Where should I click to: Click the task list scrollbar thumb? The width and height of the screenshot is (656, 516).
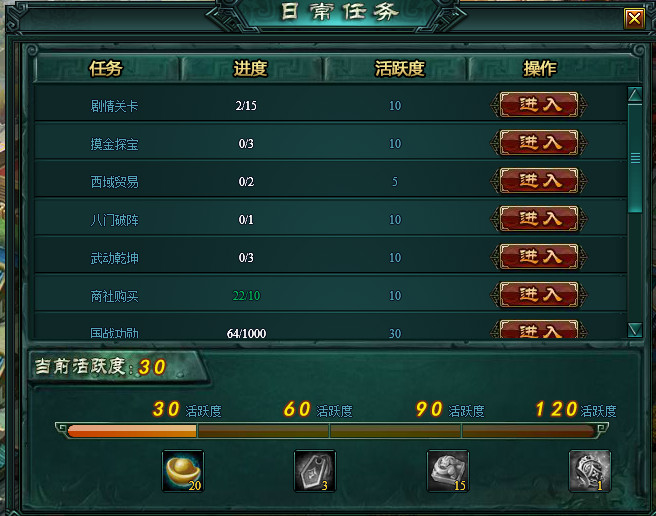pos(635,158)
